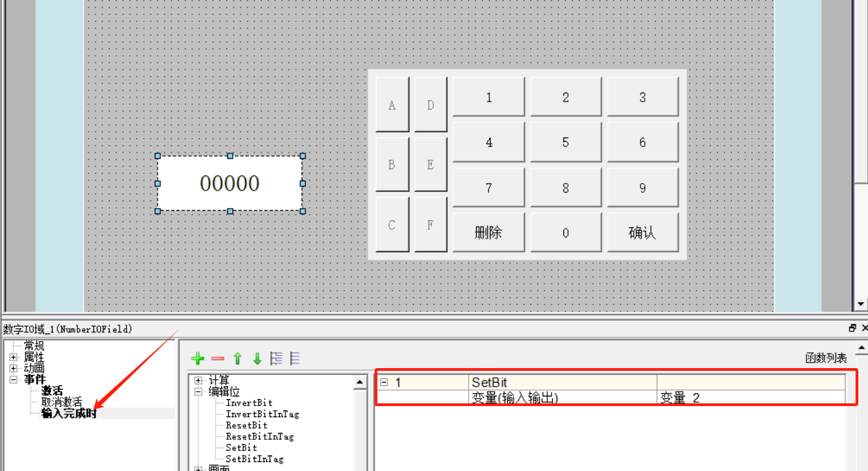
Task: Click keypad button 3
Action: (642, 97)
